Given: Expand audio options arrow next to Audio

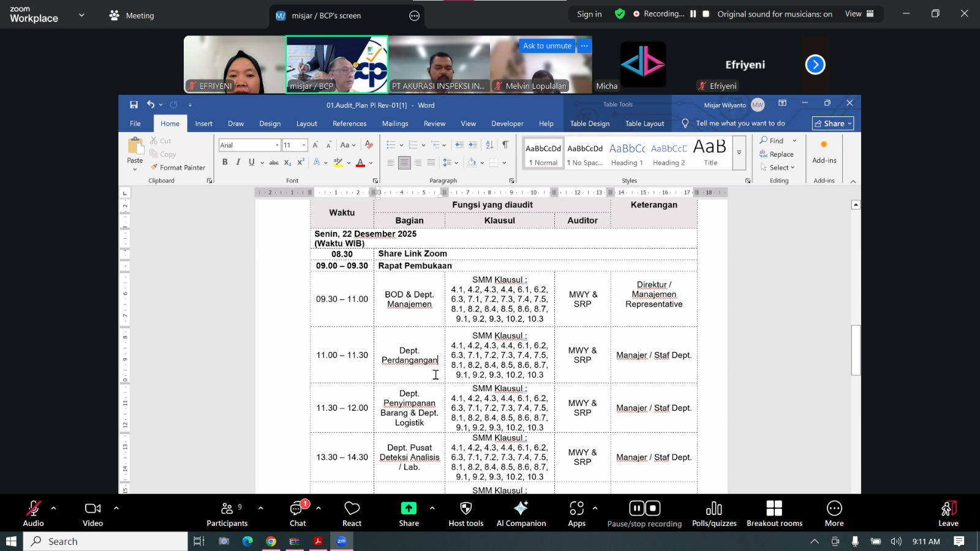Looking at the screenshot, I should pyautogui.click(x=54, y=508).
